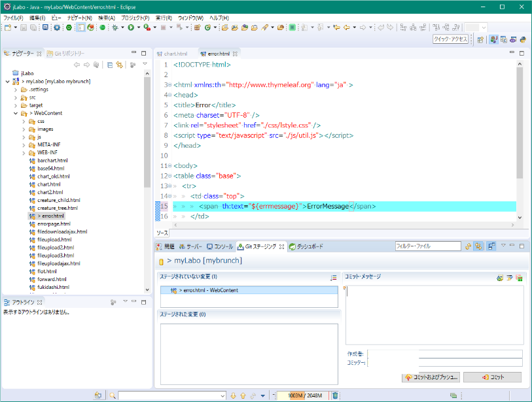Viewport: 532px width, 402px height.
Task: Click the green Relaunch circle icon
Action: 103,27
